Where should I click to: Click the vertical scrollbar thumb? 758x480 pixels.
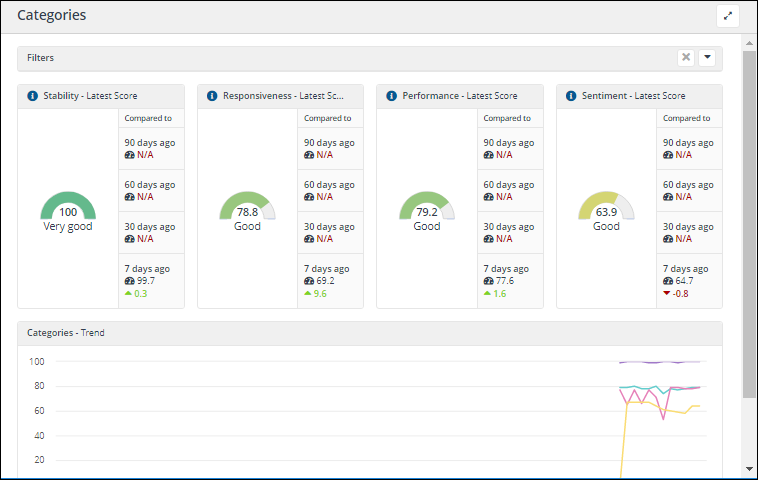tap(749, 220)
